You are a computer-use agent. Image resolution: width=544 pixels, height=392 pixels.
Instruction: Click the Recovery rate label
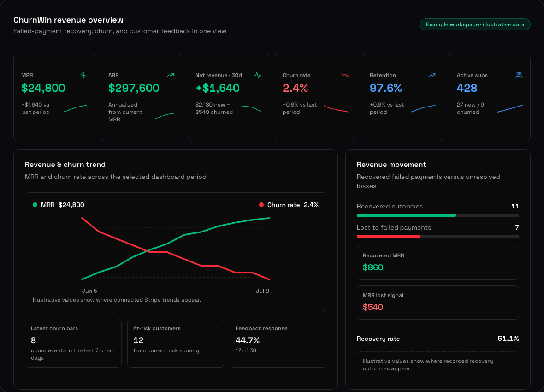point(378,339)
